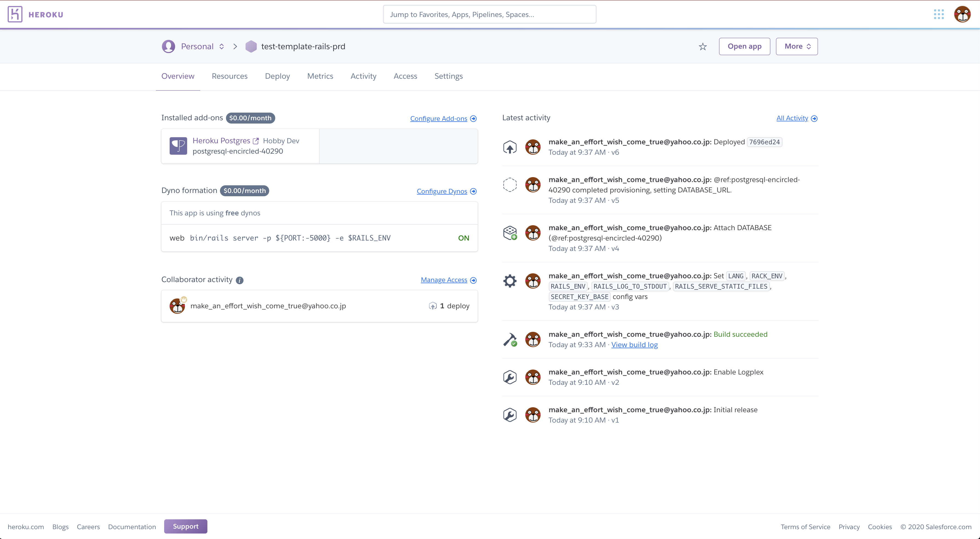Click the Heroku Postgres add-on icon
Image resolution: width=980 pixels, height=539 pixels.
[178, 146]
